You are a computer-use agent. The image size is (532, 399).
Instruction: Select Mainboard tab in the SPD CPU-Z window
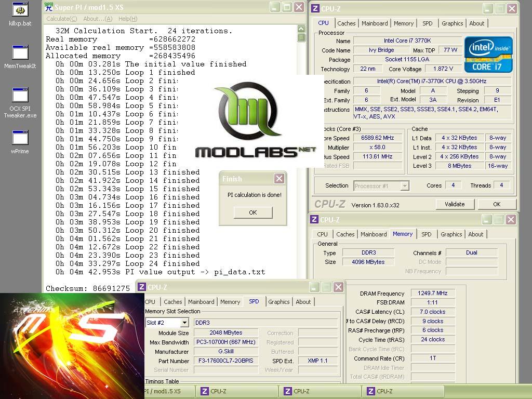pyautogui.click(x=201, y=302)
